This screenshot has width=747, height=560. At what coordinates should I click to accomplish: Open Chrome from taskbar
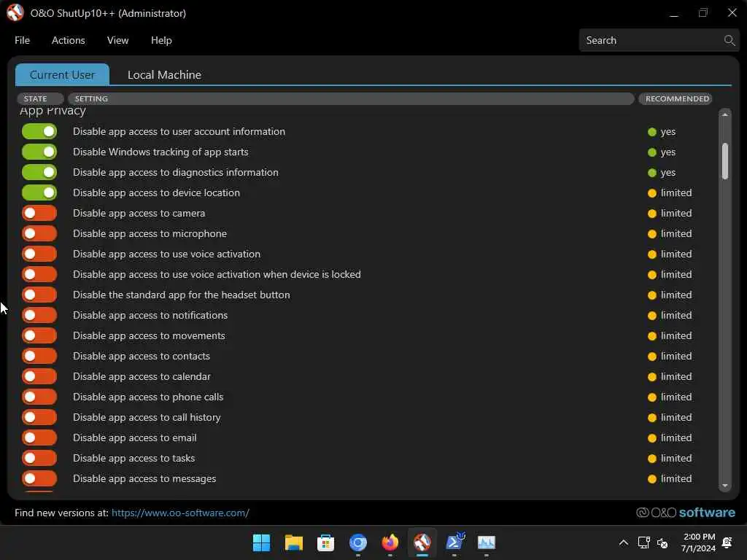pos(358,542)
